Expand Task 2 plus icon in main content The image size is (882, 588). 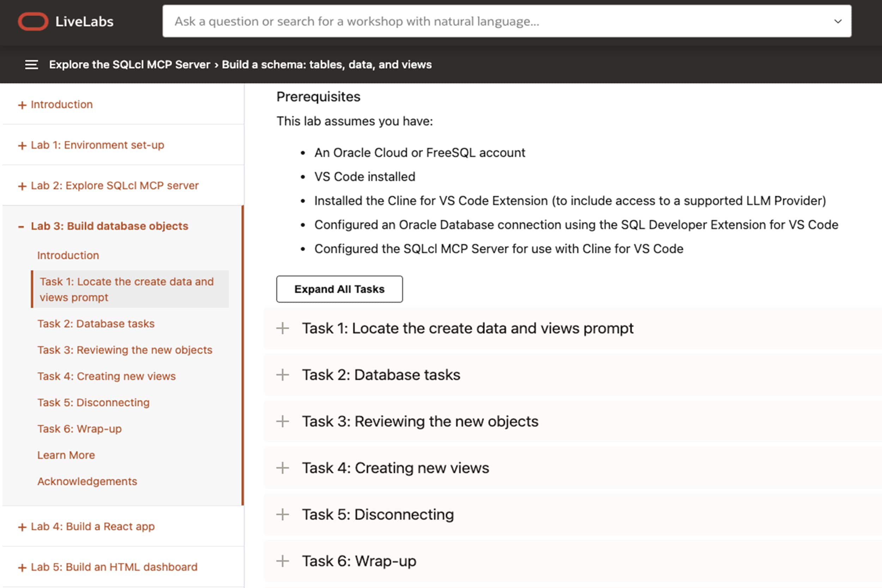[283, 375]
